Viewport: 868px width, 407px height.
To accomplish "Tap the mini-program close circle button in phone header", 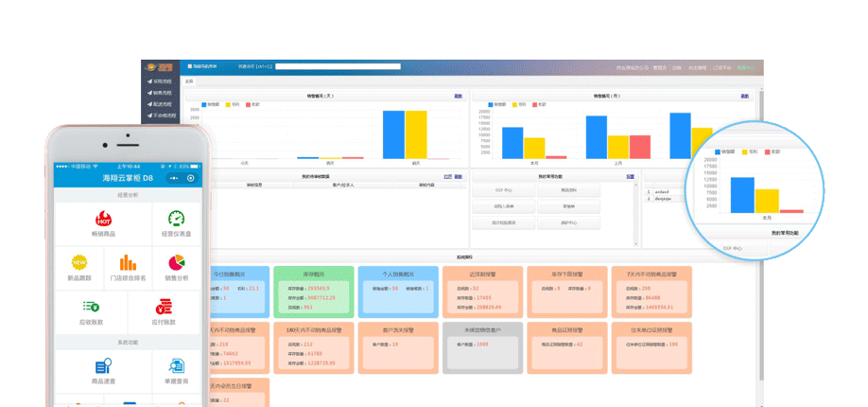I will pyautogui.click(x=191, y=178).
